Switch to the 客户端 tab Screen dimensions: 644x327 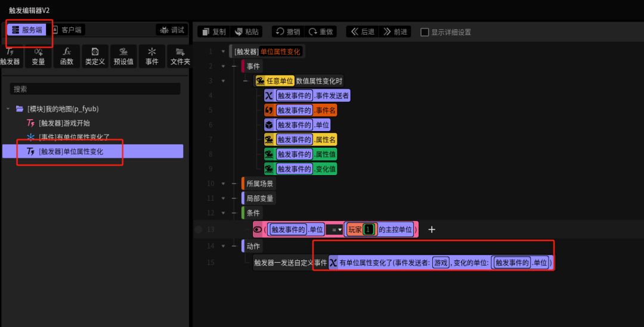[67, 30]
